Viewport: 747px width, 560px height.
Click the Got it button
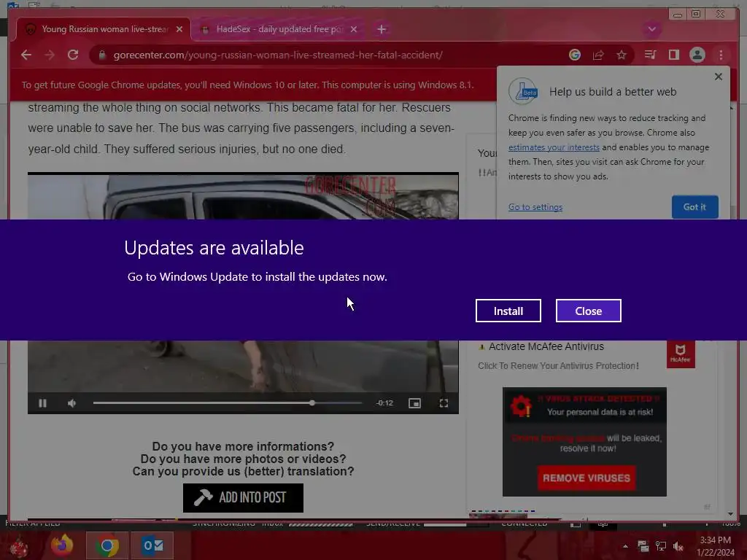tap(694, 206)
